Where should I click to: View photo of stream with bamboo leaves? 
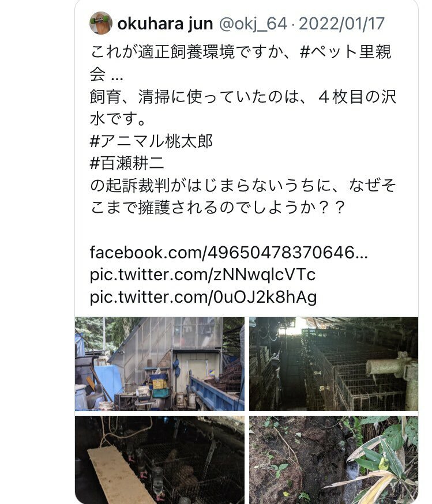333,460
